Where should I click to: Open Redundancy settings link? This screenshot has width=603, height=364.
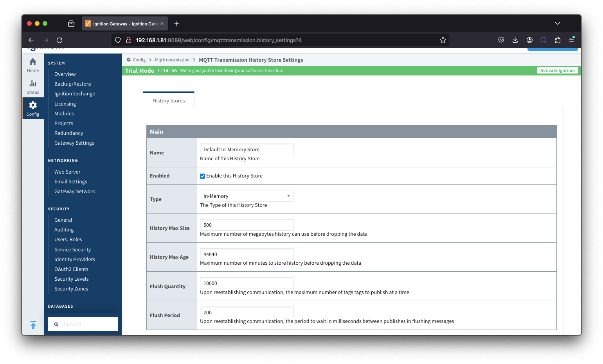pos(68,133)
